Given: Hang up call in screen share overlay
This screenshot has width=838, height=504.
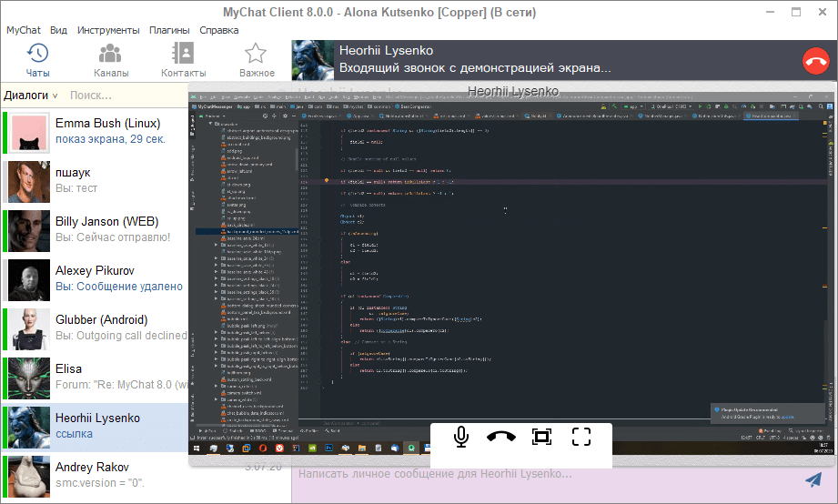Looking at the screenshot, I should pyautogui.click(x=501, y=437).
